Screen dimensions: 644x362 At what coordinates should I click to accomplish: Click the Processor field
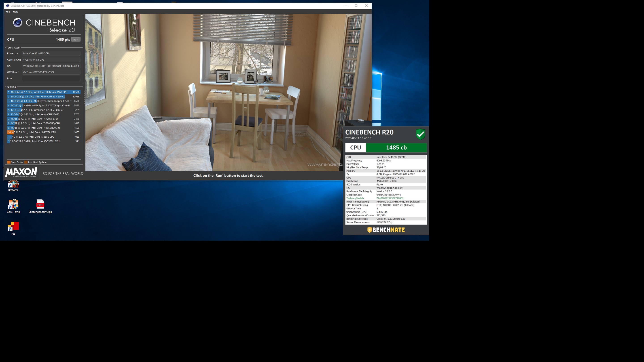point(51,53)
